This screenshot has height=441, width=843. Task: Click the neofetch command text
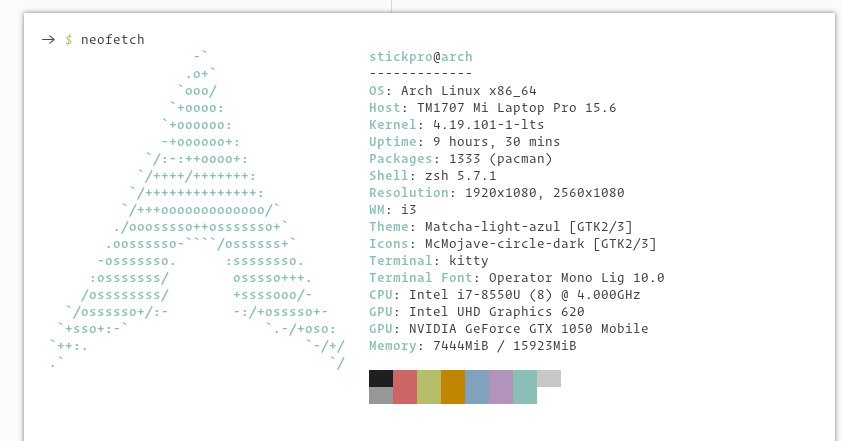point(112,40)
